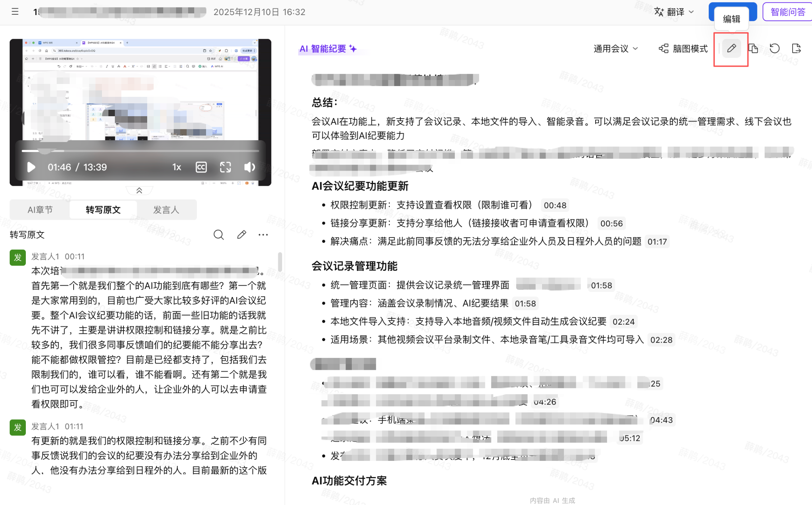
Task: Click 发言人1 00:11 transcript timestamp
Action: pyautogui.click(x=75, y=256)
